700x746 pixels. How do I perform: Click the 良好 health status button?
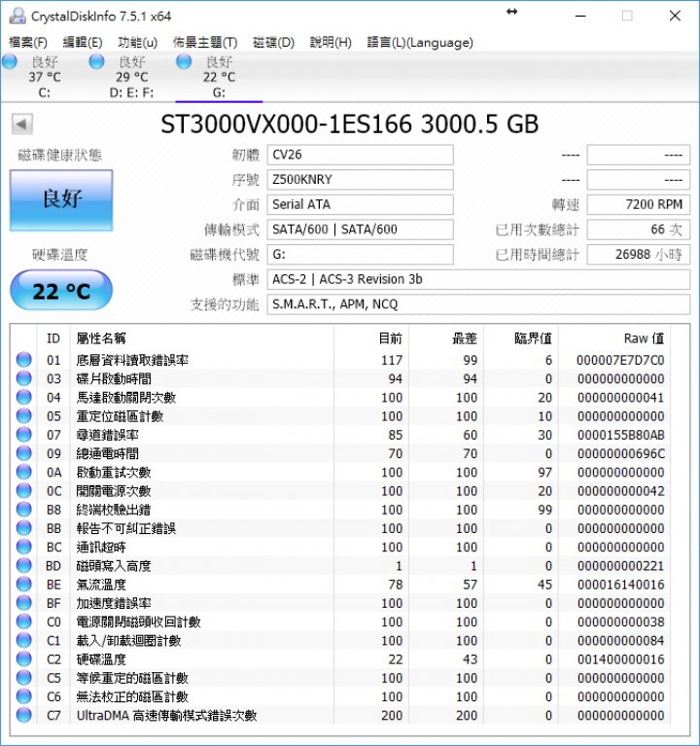(x=61, y=200)
